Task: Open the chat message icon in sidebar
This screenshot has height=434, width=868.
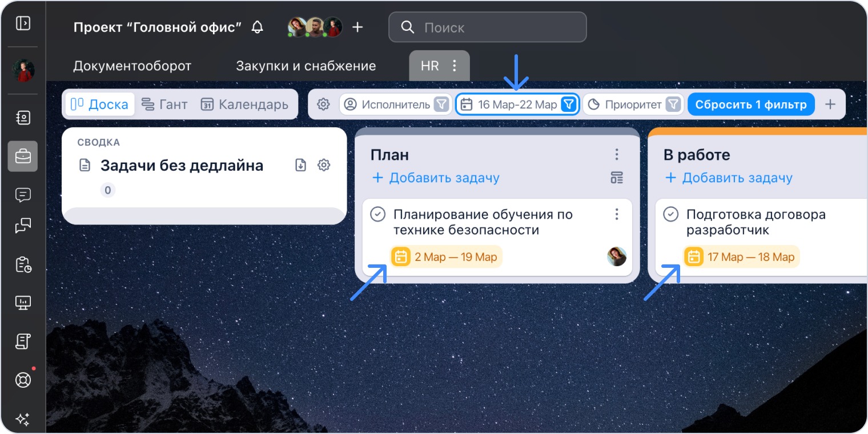Action: click(23, 195)
